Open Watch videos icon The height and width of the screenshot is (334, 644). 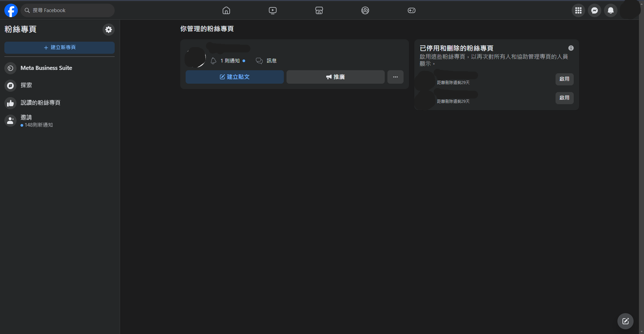tap(272, 10)
